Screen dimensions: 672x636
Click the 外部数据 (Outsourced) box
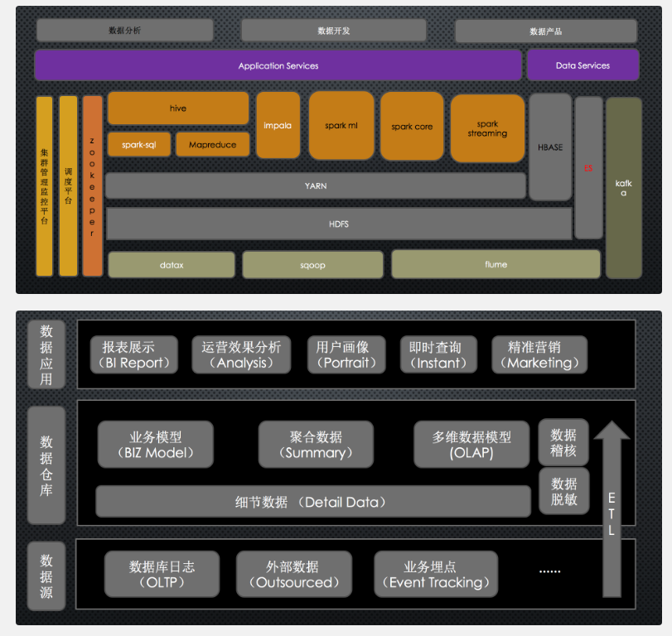(294, 575)
